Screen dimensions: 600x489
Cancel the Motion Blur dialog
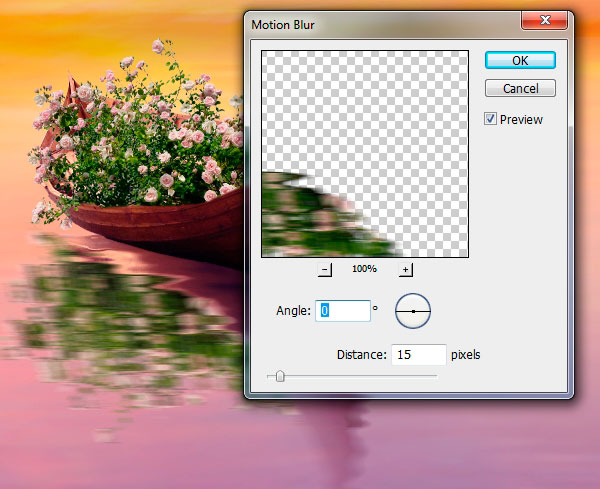(520, 88)
